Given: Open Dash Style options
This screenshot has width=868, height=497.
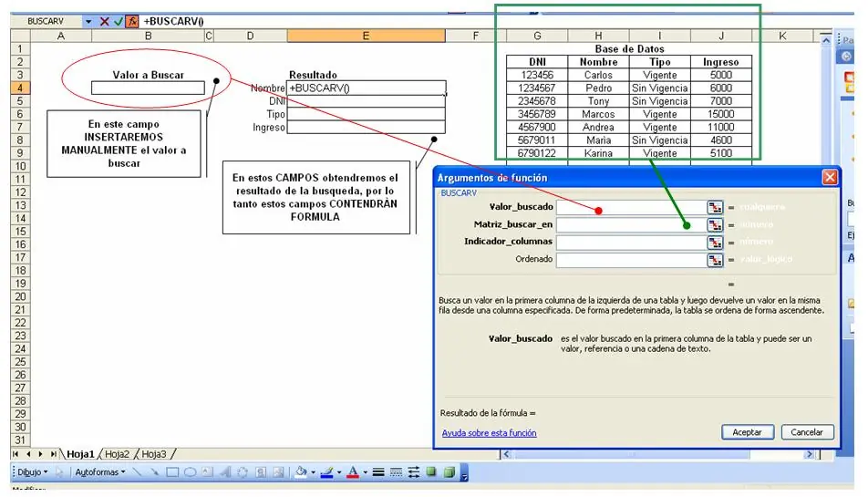Looking at the screenshot, I should click(396, 472).
